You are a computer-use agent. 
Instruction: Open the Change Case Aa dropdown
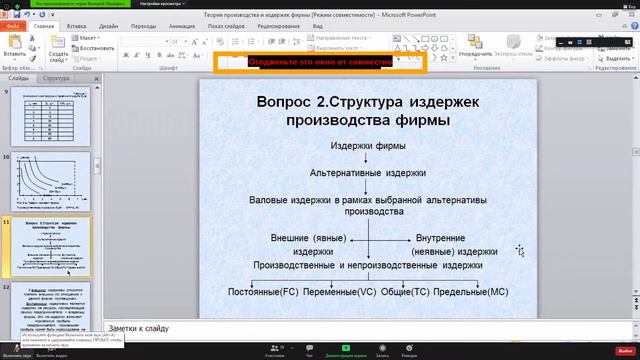tap(198, 55)
